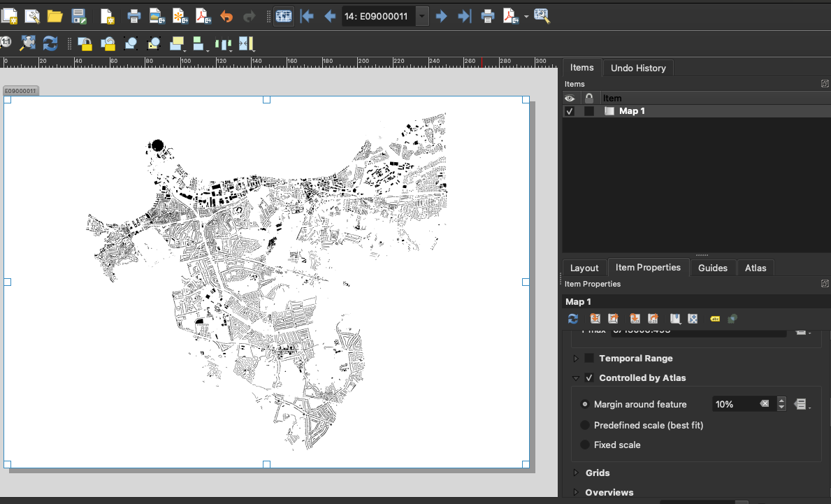Expand the Grids section
This screenshot has height=504, width=831.
coord(576,473)
